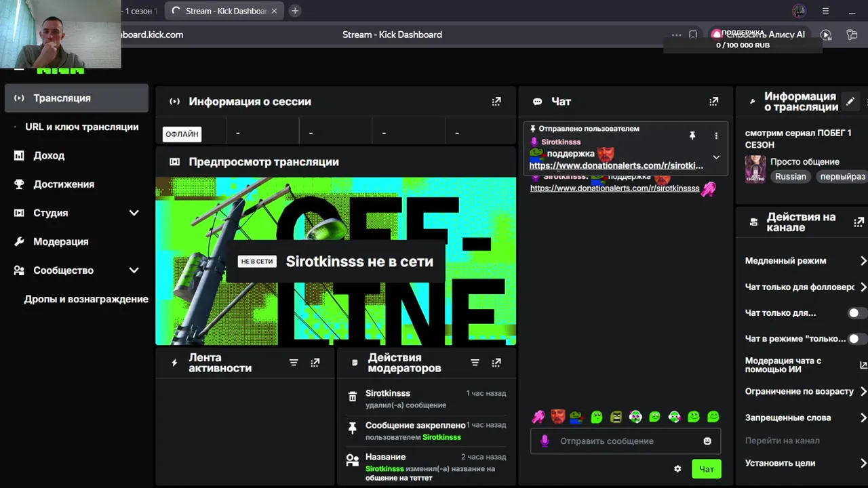Open Запрещенные слова settings
Image resolution: width=868 pixels, height=488 pixels.
(x=806, y=418)
